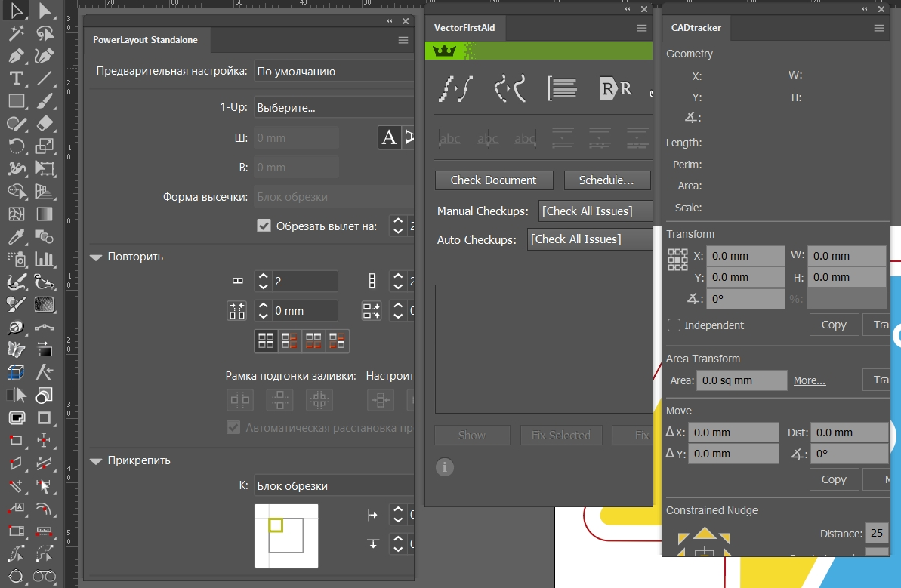Open the VectorFirstAid panel menu

click(642, 28)
